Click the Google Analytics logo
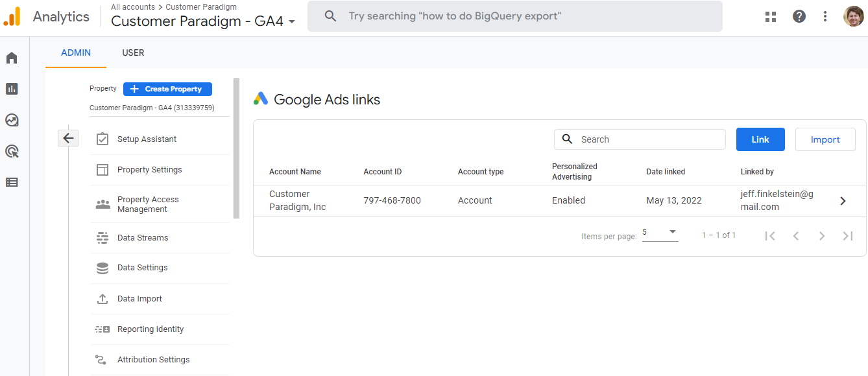The width and height of the screenshot is (868, 376). [x=13, y=16]
